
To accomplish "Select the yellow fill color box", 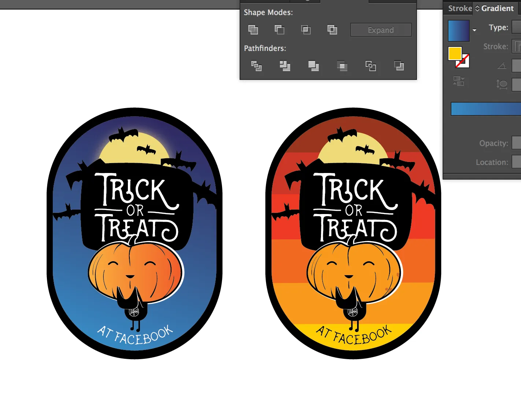I will 455,54.
